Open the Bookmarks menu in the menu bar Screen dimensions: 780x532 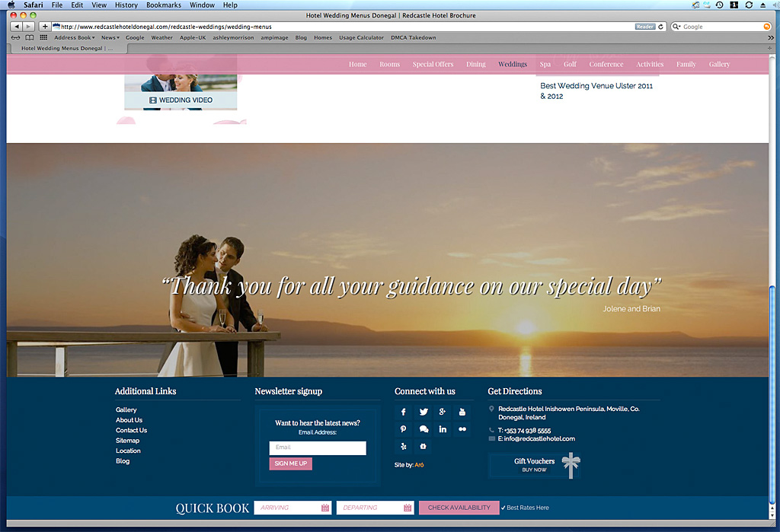coord(163,5)
